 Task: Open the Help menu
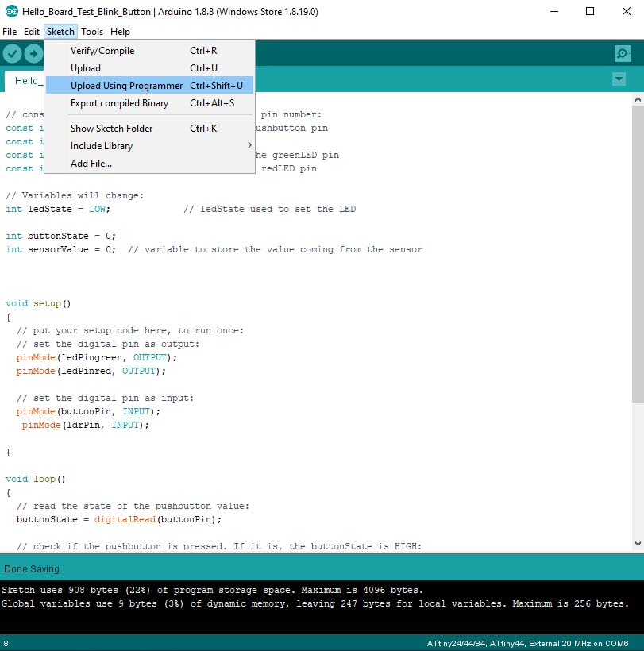120,32
